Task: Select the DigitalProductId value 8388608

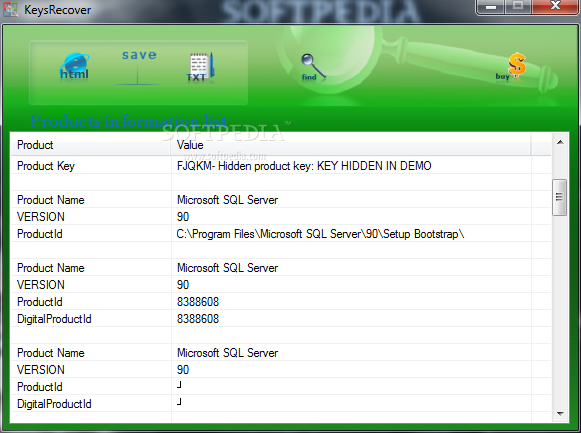Action: tap(198, 319)
